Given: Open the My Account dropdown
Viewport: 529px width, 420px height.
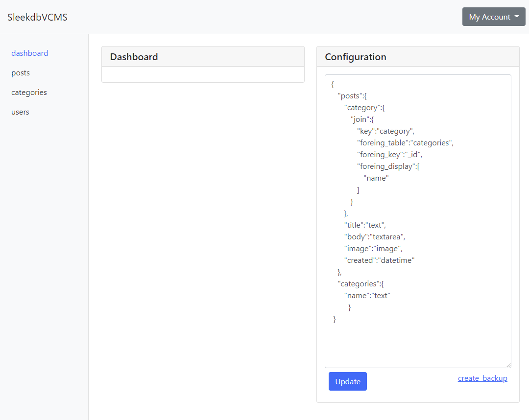Looking at the screenshot, I should tap(494, 17).
